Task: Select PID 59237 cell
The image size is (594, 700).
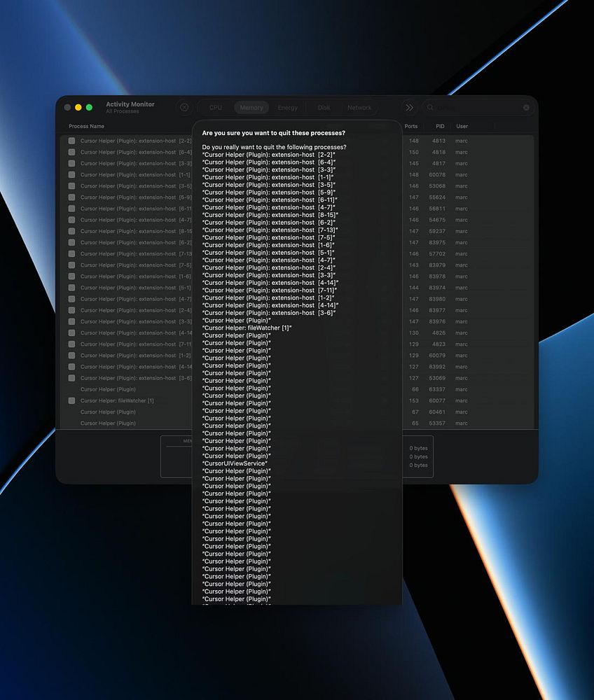Action: coord(437,231)
